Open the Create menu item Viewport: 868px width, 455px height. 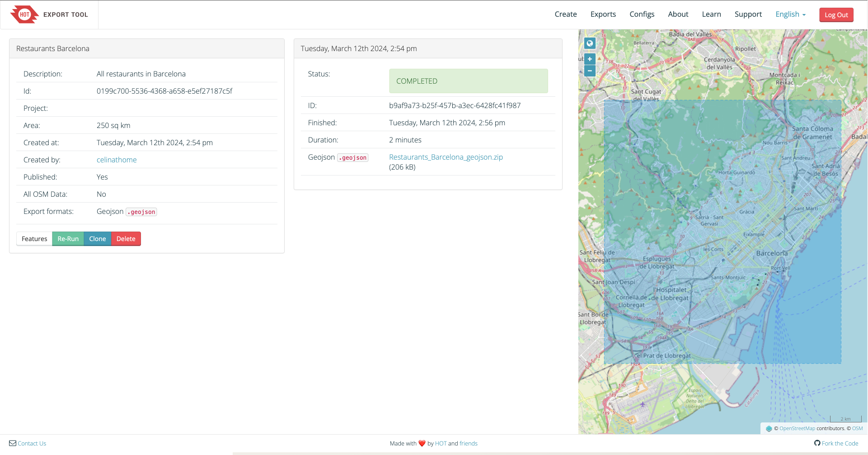[x=565, y=14]
